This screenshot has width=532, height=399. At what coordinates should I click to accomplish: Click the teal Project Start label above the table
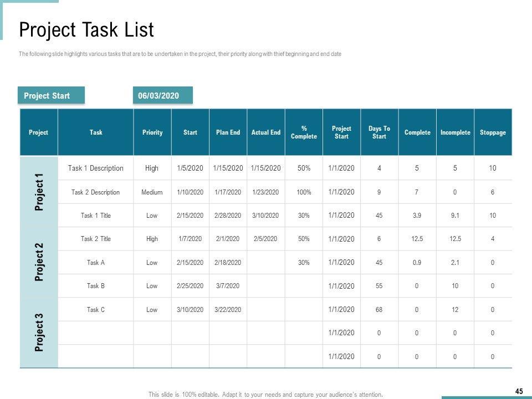pyautogui.click(x=51, y=95)
